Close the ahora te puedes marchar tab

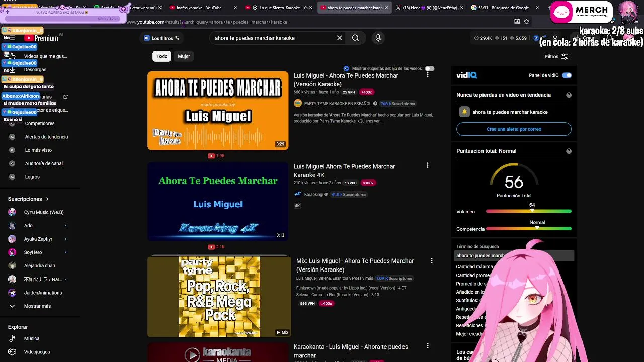coord(386,8)
